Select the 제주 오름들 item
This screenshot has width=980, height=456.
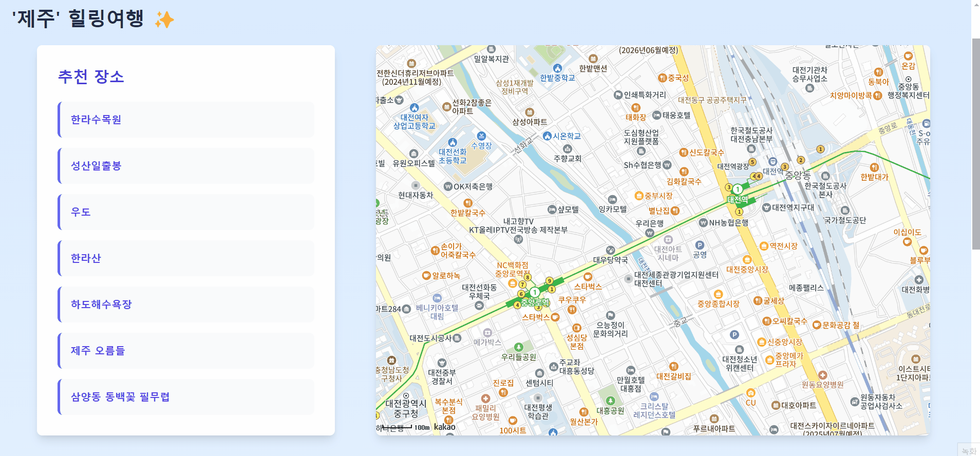[x=186, y=351]
